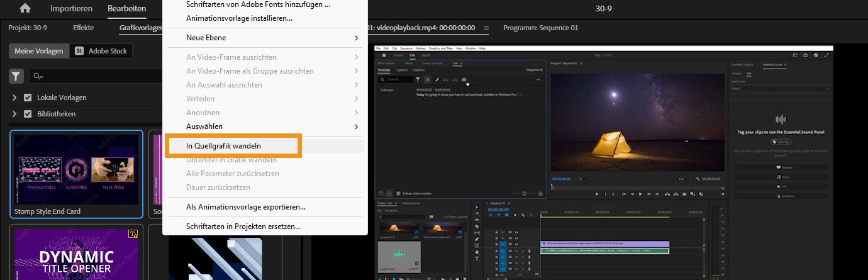
Task: Toggle the Bibliotheken checkbox
Action: click(28, 114)
